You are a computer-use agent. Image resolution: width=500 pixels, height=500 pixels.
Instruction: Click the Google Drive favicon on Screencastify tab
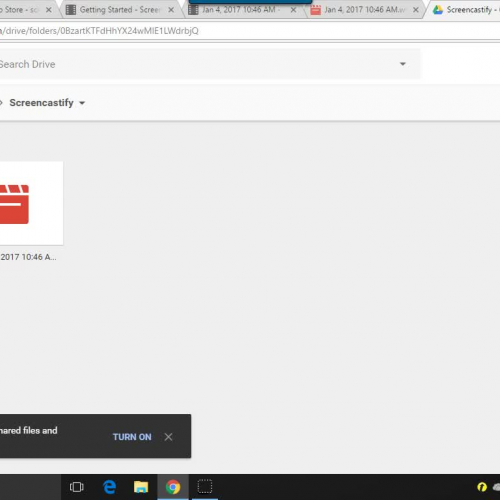(438, 10)
